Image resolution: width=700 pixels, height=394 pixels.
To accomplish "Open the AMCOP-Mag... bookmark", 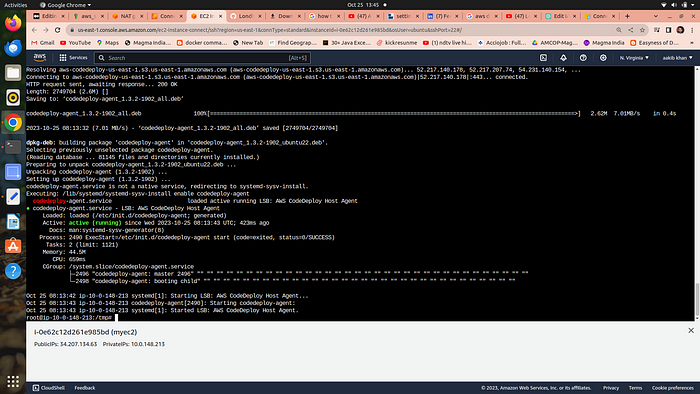I will tap(555, 43).
